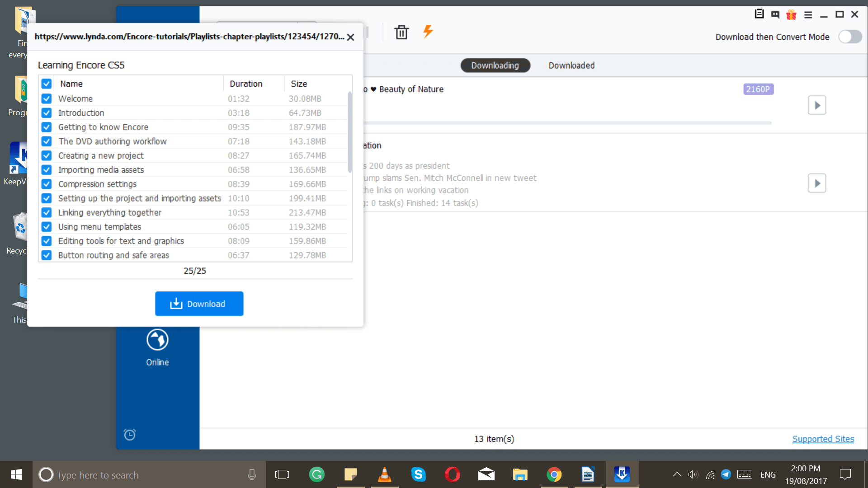Open Mail app from taskbar
Viewport: 868px width, 488px height.
[x=486, y=474]
